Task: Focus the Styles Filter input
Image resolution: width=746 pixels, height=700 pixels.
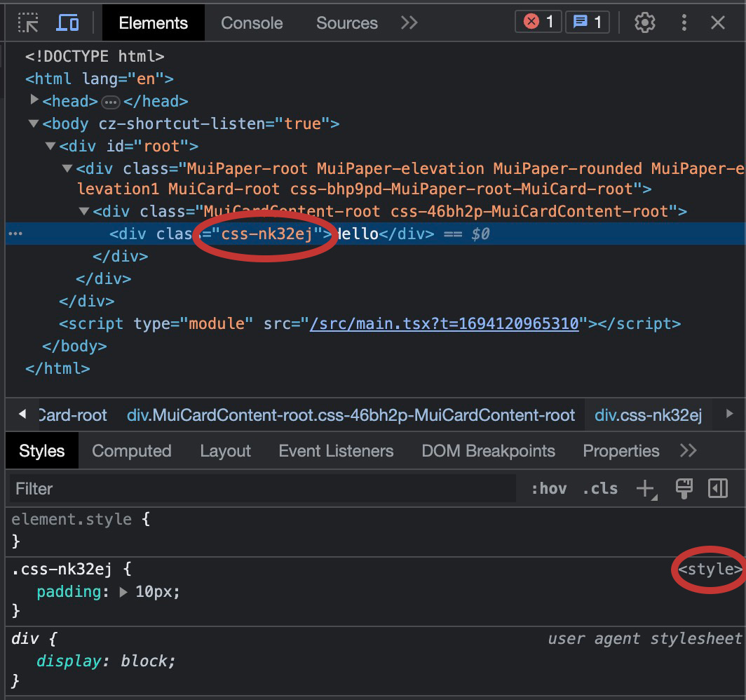Action: tap(263, 489)
